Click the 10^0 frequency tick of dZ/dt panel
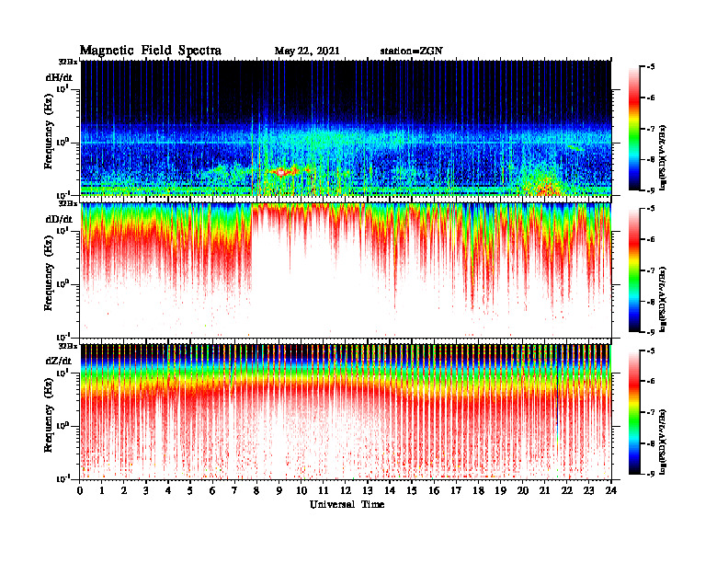Viewport: 728px width, 563px height. [63, 426]
